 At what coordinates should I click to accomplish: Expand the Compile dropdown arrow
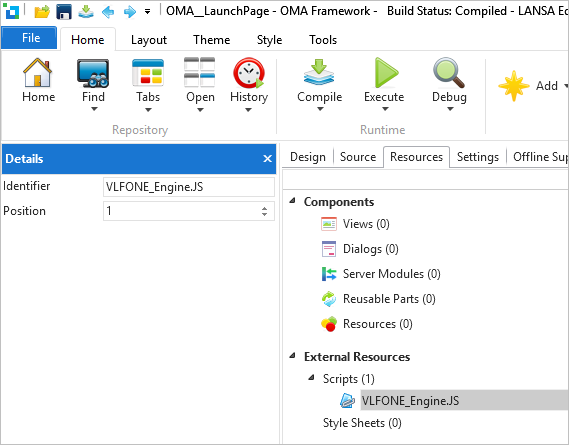point(320,109)
